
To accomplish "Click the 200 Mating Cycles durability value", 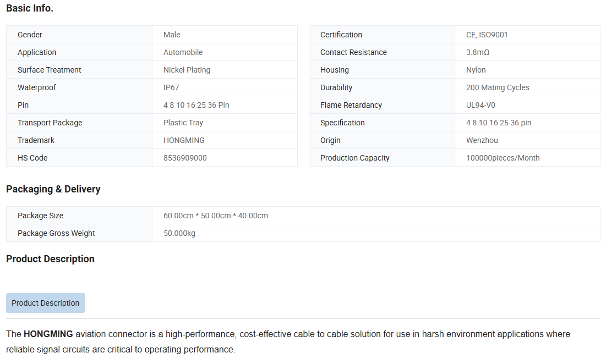I will 498,87.
